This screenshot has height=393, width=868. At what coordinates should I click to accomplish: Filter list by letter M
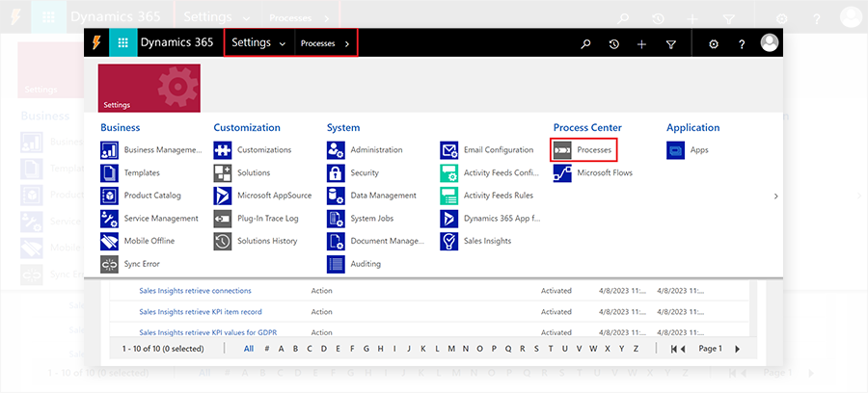tap(451, 349)
